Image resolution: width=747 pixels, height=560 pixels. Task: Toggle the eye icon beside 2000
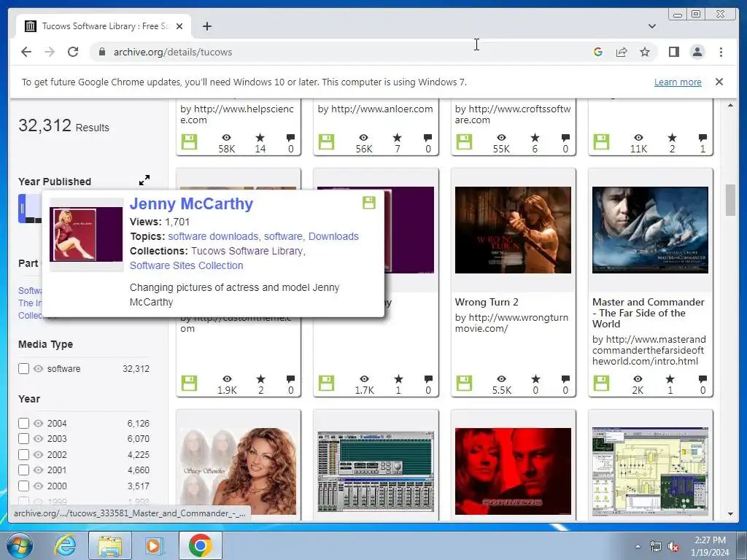click(x=39, y=486)
